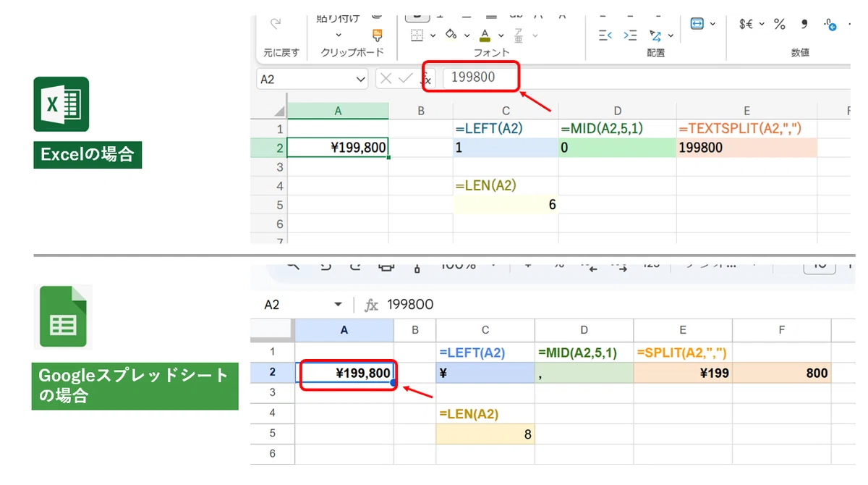This screenshot has height=485, width=868.
Task: Select column F header in Google Sheets
Action: (x=782, y=329)
